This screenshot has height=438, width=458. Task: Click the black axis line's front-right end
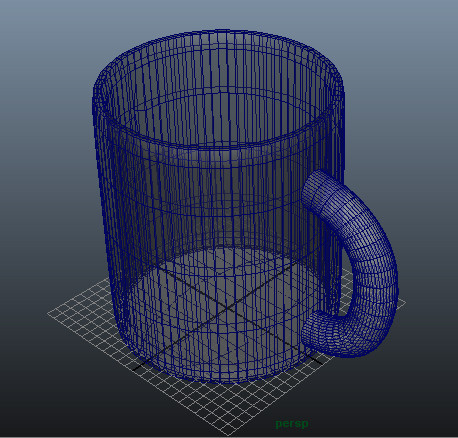pos(320,362)
